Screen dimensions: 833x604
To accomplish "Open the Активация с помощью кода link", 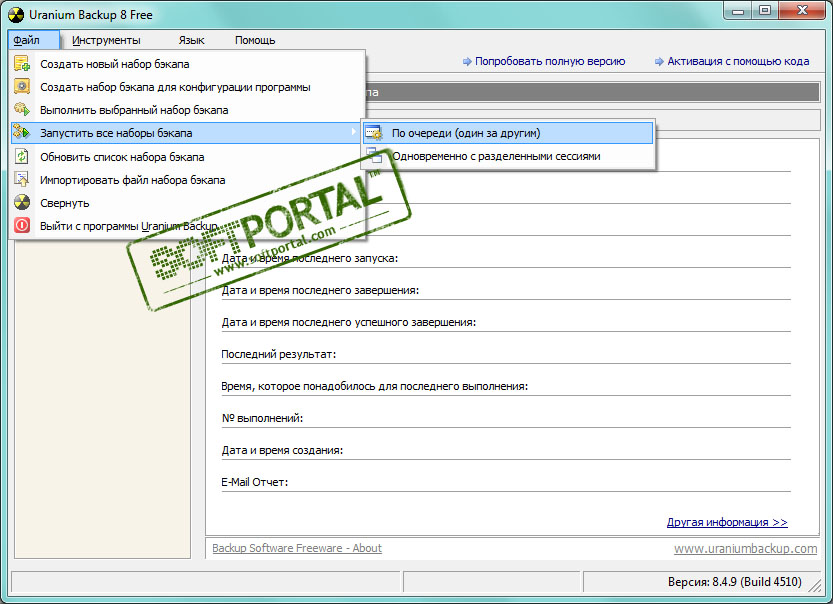I will click(738, 62).
